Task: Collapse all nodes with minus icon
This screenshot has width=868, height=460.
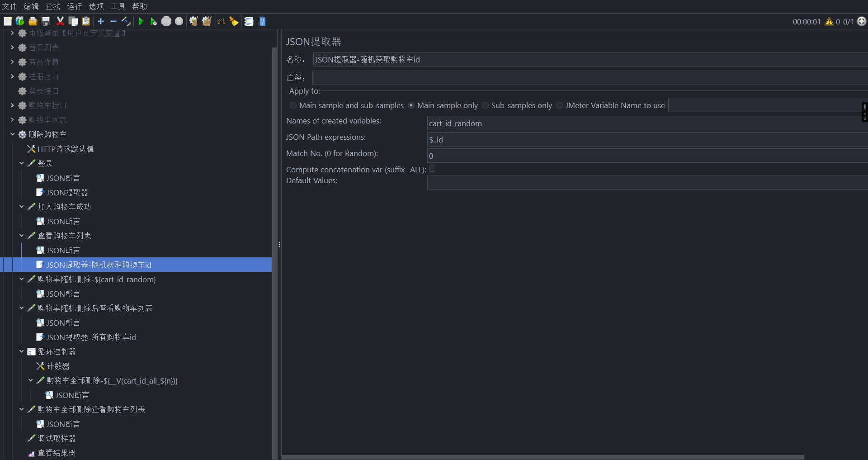Action: pos(113,21)
